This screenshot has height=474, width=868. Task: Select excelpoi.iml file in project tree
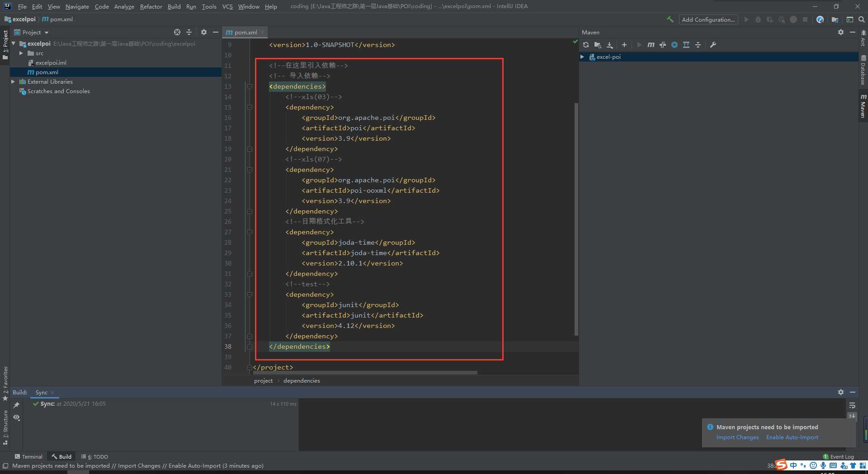tap(51, 63)
